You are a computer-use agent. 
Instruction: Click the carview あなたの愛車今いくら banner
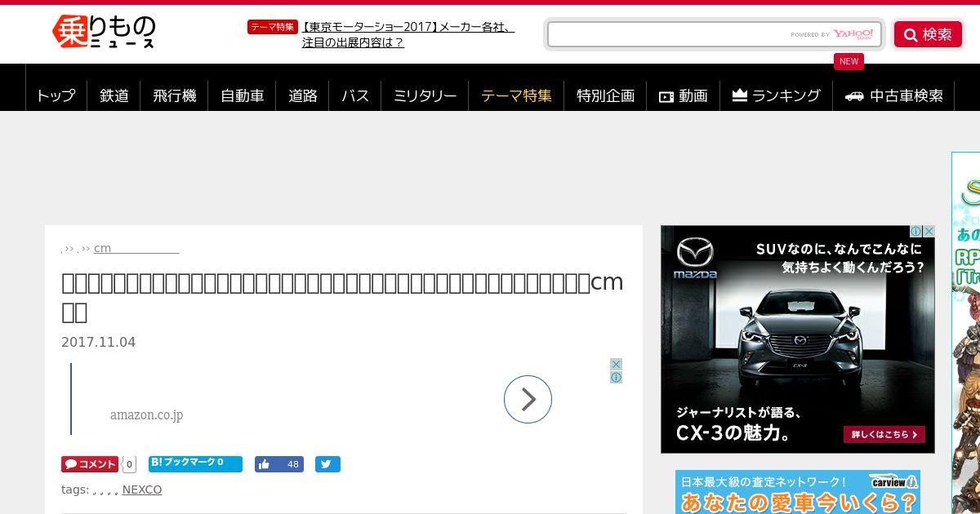pyautogui.click(x=798, y=492)
